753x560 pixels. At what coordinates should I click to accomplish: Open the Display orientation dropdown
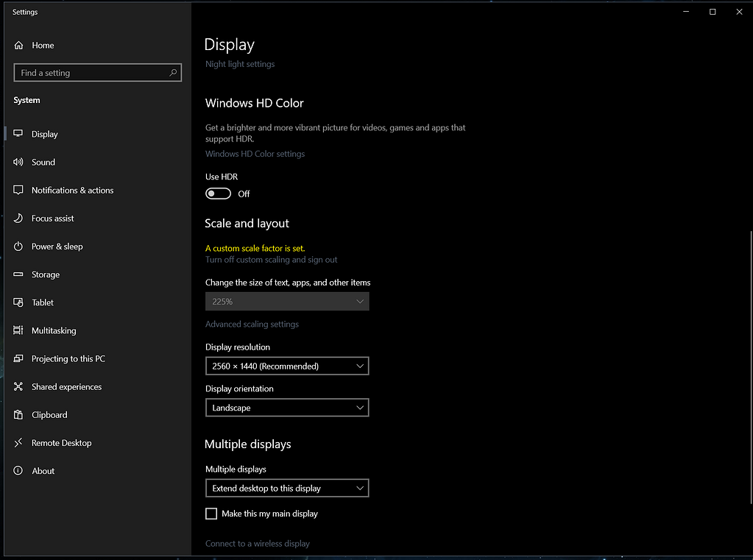[x=287, y=407]
